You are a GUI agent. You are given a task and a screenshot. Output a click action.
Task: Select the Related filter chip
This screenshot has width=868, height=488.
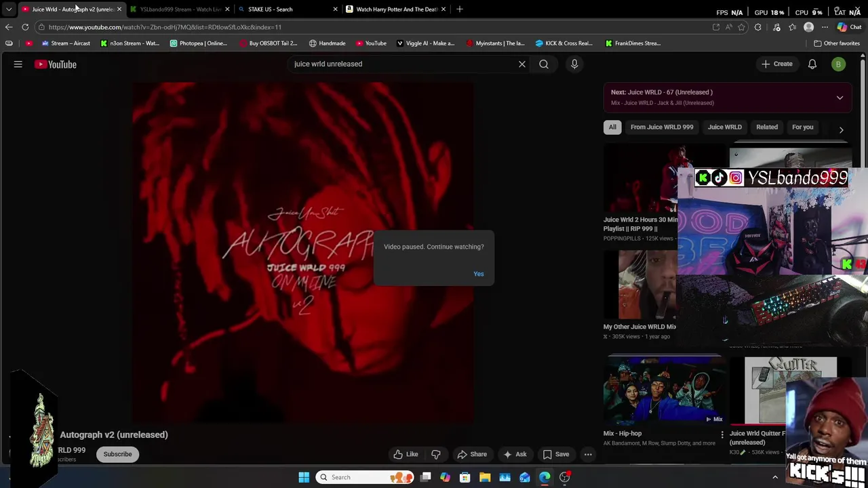pyautogui.click(x=767, y=127)
